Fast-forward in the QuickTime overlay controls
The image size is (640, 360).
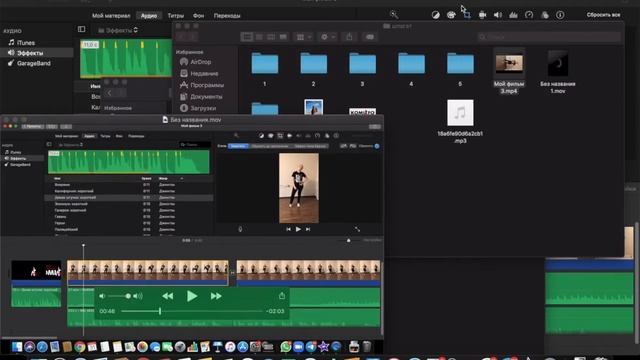(216, 296)
